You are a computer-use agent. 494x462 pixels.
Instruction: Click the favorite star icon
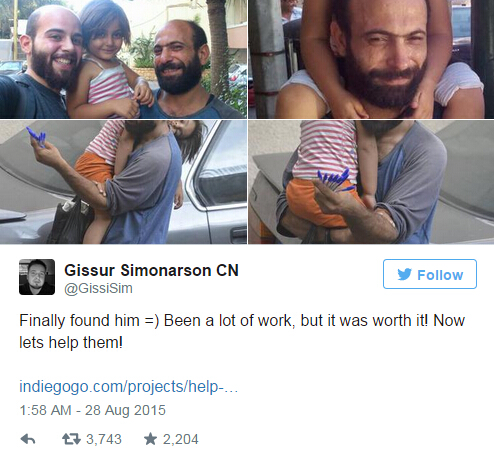(x=150, y=439)
